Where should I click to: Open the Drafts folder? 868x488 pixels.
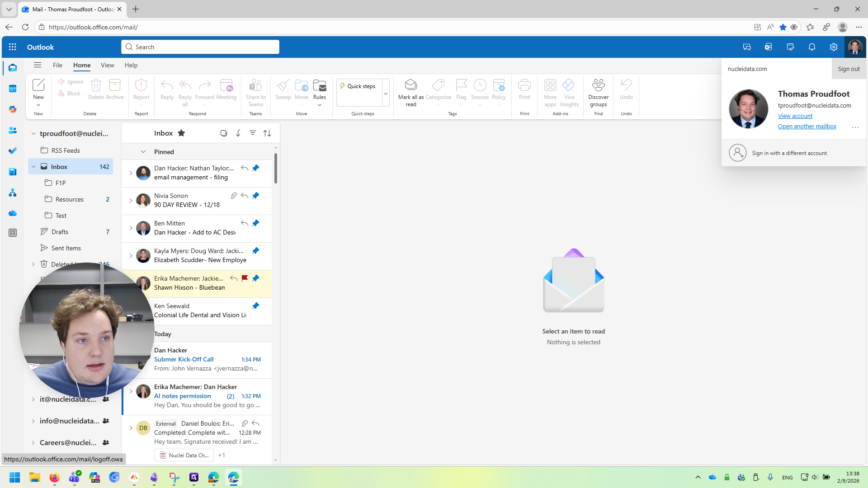(x=71, y=232)
